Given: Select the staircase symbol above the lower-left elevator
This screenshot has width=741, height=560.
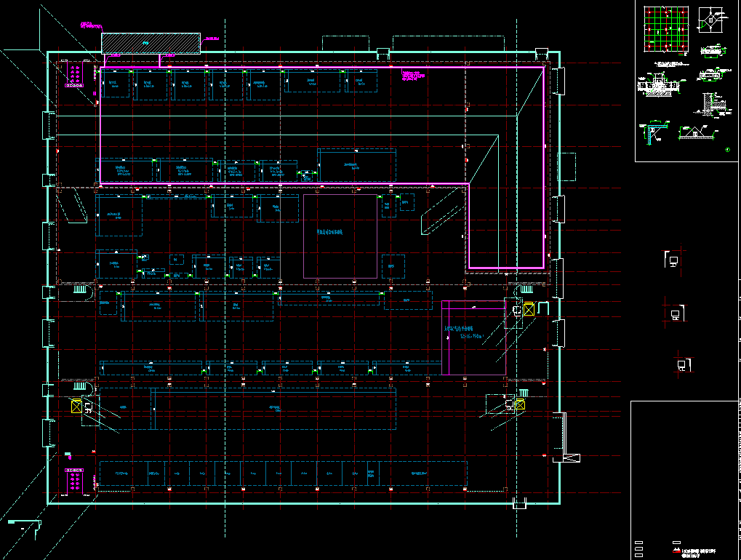Looking at the screenshot, I should point(80,386).
